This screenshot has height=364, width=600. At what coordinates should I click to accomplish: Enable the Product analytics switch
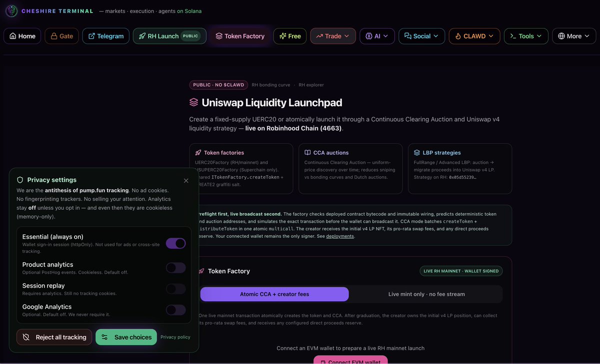tap(176, 268)
